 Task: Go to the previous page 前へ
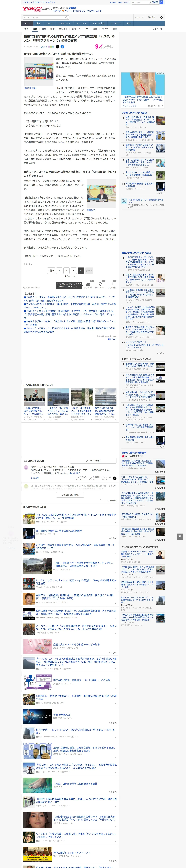[x=51, y=270]
